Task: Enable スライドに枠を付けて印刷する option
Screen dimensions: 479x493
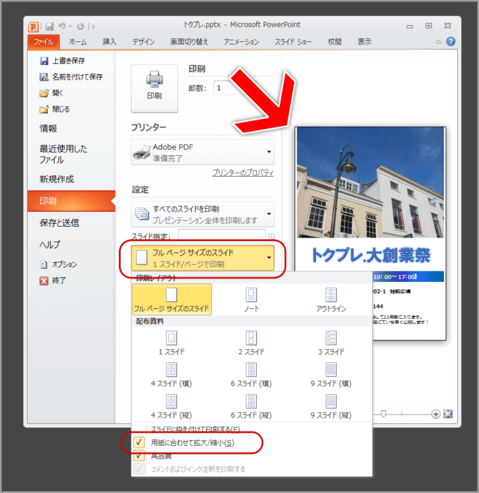Action: (x=195, y=429)
